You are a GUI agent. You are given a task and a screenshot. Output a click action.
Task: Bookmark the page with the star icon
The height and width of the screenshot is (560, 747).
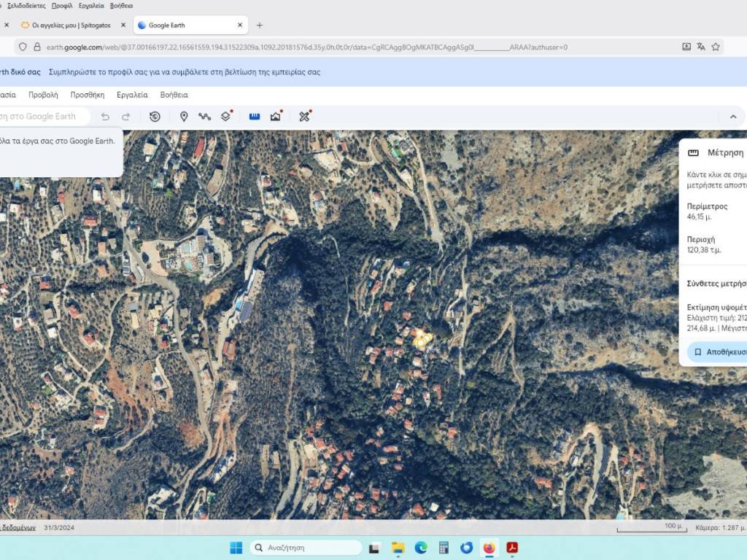point(716,47)
